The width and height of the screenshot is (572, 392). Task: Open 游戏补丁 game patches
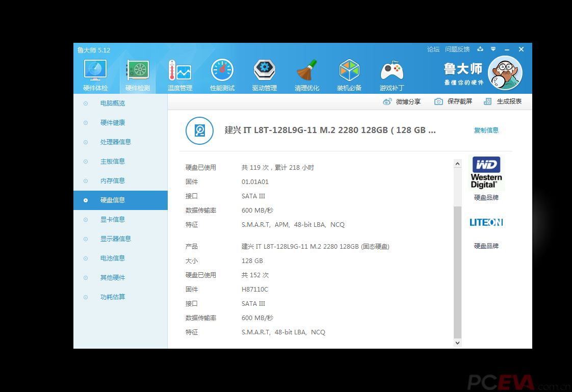(392, 75)
